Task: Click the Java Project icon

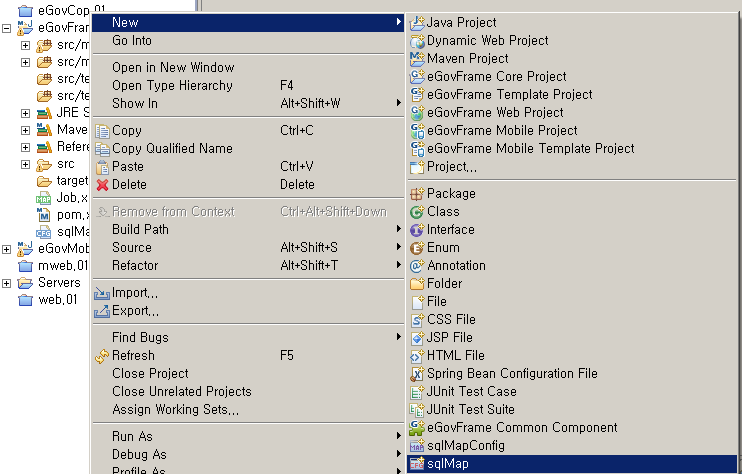Action: point(418,22)
